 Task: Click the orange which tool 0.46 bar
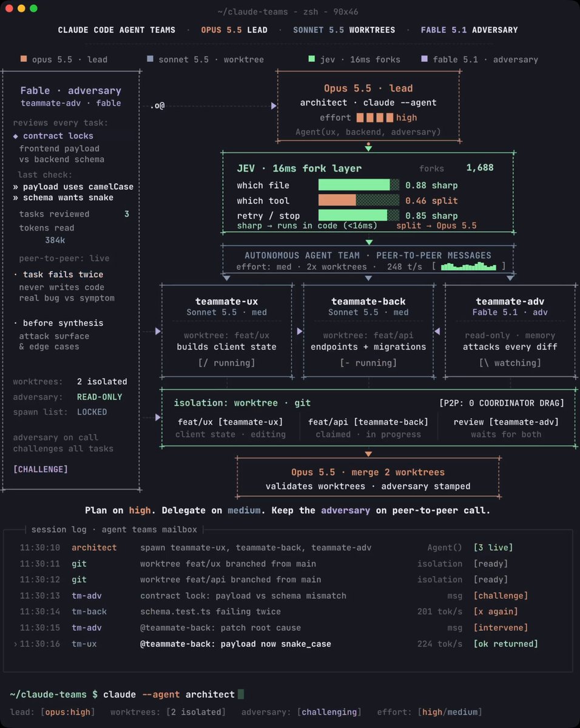click(337, 200)
